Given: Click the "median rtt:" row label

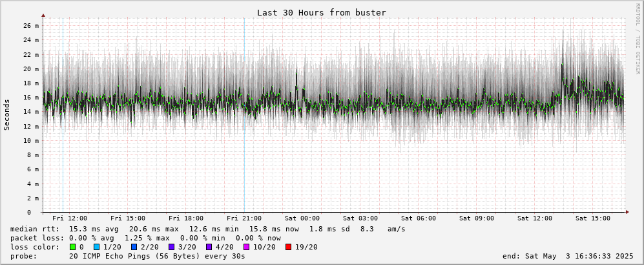Looking at the screenshot, I should coord(34,229).
